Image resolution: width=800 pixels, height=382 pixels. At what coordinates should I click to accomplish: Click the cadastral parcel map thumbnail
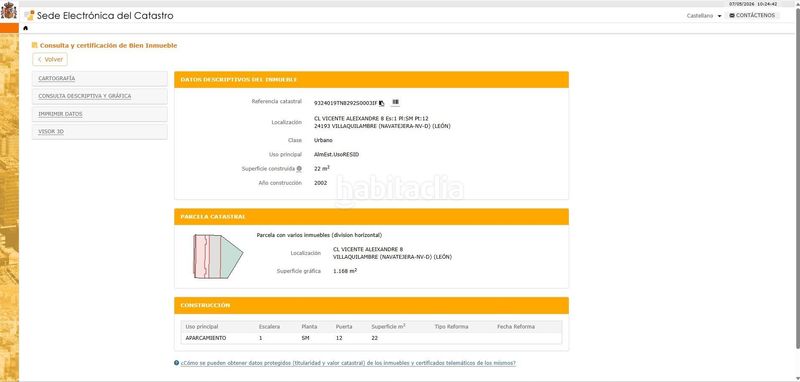[218, 256]
